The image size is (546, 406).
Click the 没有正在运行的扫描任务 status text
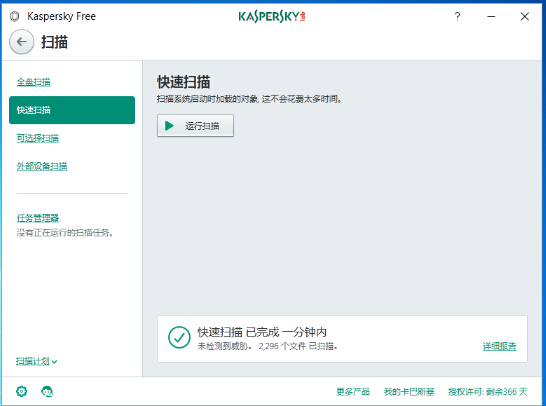tap(65, 233)
